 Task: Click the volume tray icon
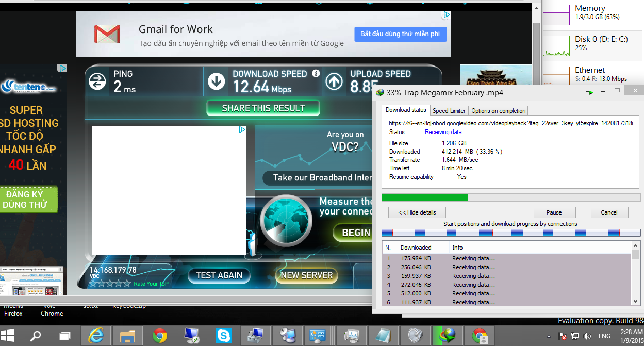click(x=588, y=336)
